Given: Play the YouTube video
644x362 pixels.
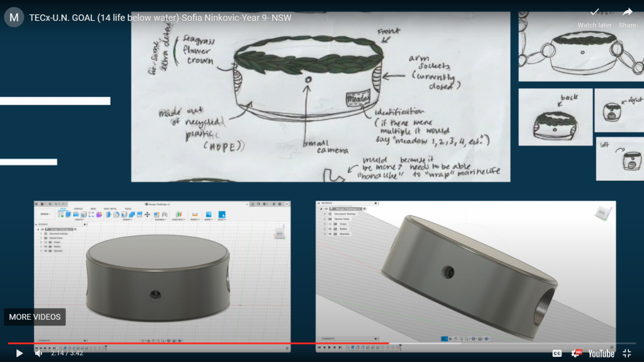Looking at the screenshot, I should click(19, 353).
